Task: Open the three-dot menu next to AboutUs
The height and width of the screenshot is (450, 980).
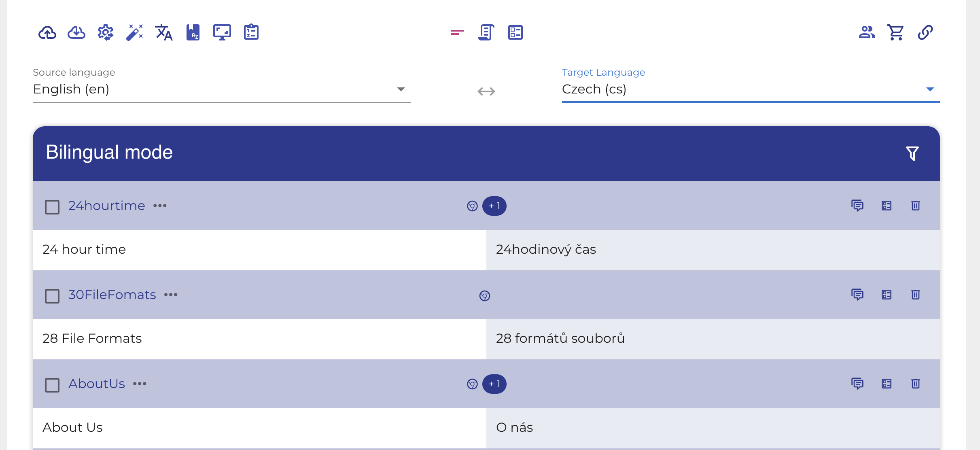Action: pos(140,384)
